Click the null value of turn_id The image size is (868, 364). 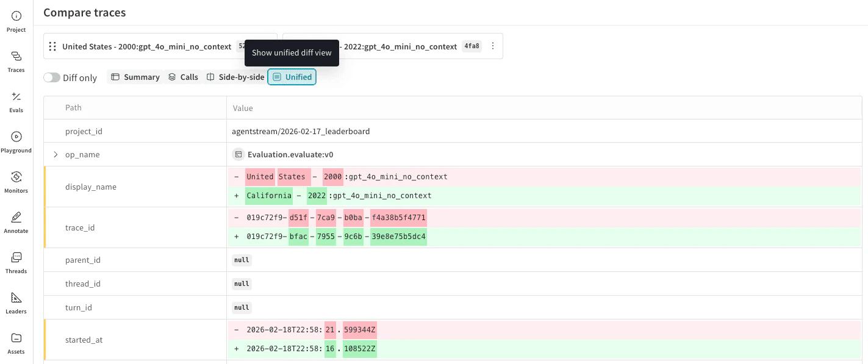[x=242, y=308]
